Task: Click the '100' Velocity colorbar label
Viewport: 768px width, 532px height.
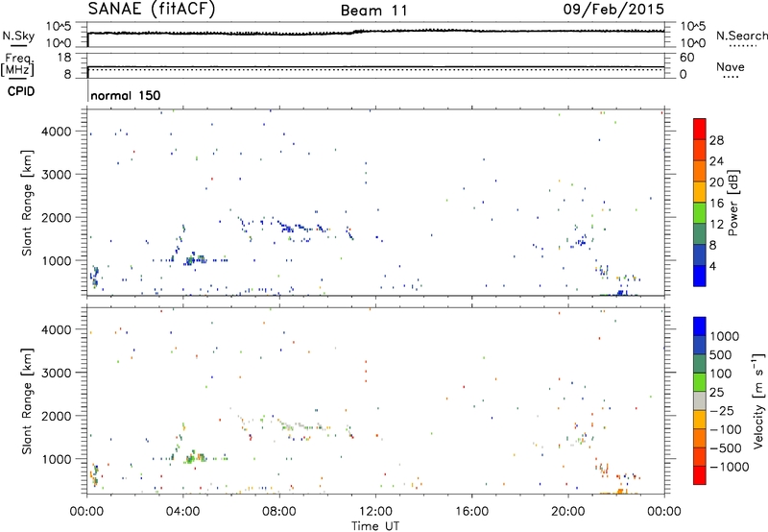Action: (x=721, y=374)
